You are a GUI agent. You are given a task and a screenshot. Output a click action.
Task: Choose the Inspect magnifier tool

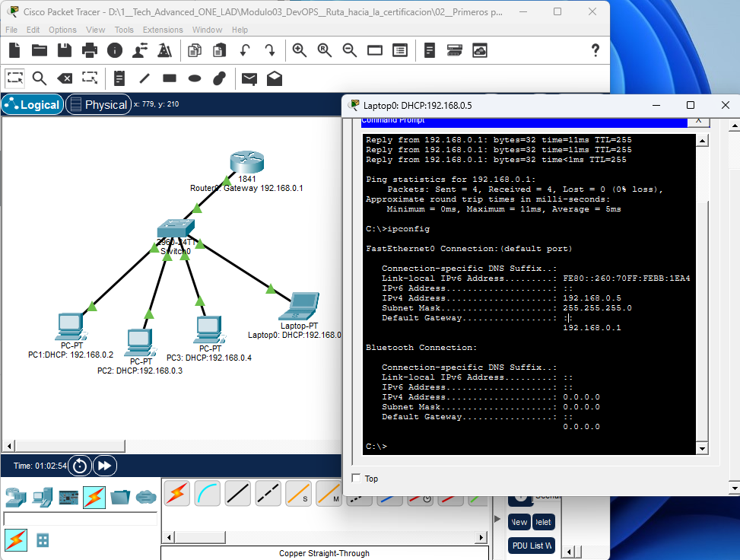click(40, 78)
